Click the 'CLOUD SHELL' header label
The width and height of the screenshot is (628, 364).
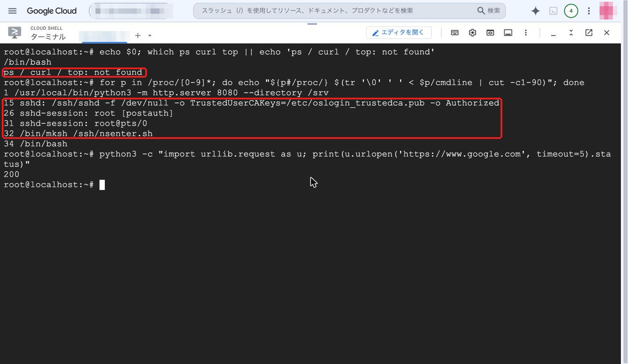coord(47,28)
